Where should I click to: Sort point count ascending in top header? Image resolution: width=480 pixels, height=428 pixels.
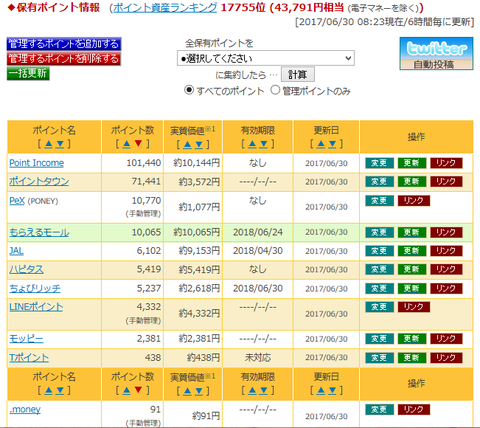pos(127,144)
